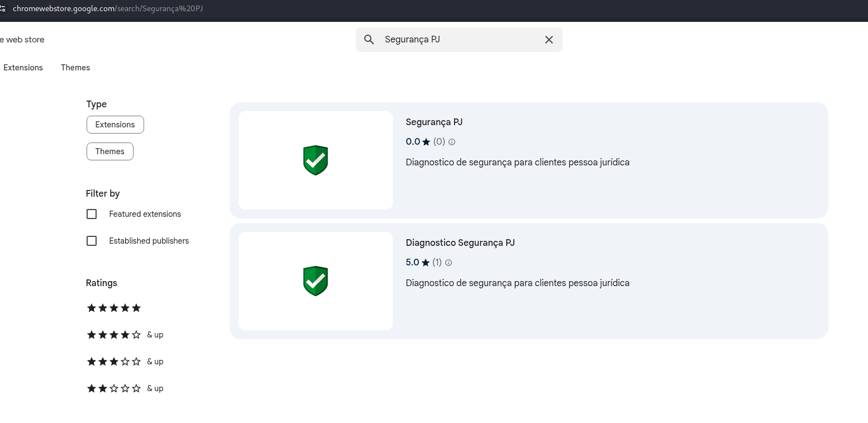The height and width of the screenshot is (423, 868).
Task: Filter by 2 stars & up
Action: 125,388
